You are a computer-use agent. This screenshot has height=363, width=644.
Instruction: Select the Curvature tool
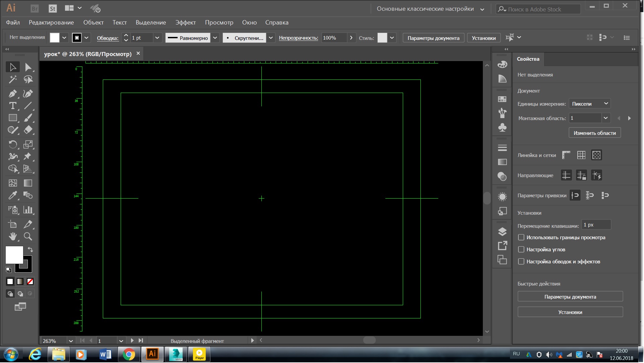tap(28, 94)
